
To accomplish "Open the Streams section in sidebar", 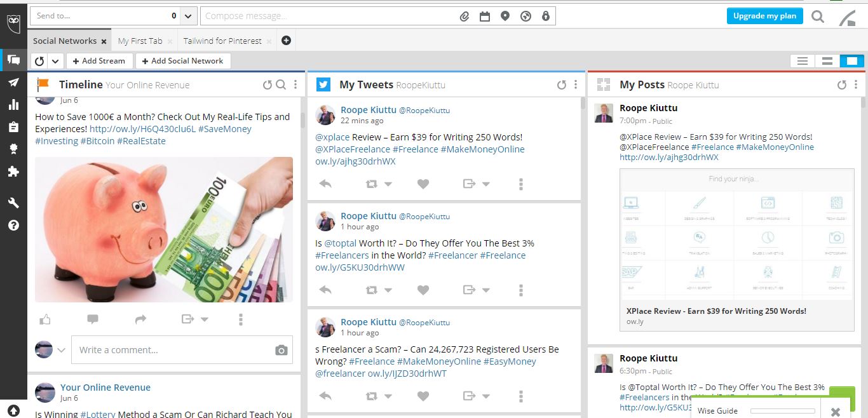I will [x=13, y=60].
